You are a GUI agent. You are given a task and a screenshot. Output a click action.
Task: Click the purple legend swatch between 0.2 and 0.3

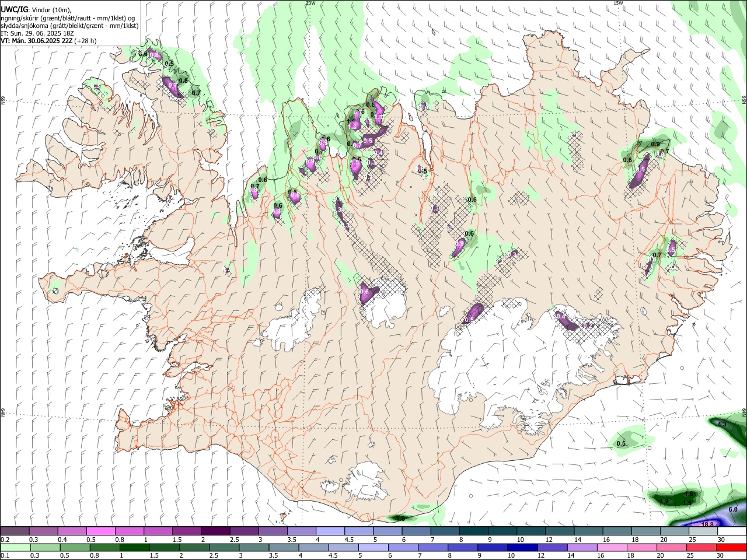15,531
